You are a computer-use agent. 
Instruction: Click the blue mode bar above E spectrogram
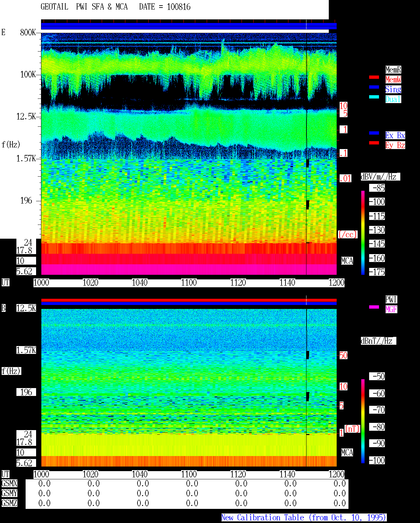coord(189,26)
